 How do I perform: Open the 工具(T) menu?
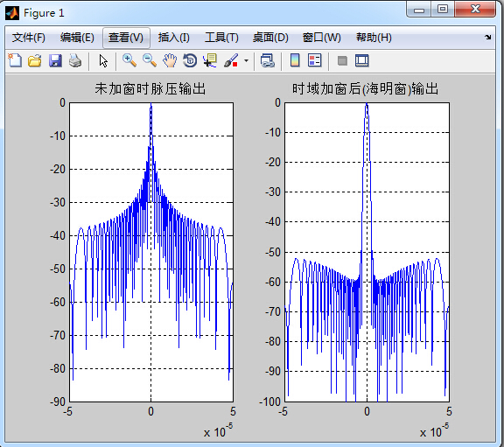click(x=221, y=38)
